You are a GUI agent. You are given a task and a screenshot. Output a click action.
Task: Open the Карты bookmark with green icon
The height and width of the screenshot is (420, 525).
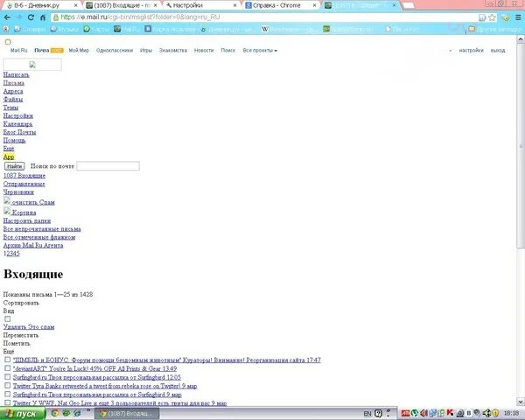click(96, 30)
